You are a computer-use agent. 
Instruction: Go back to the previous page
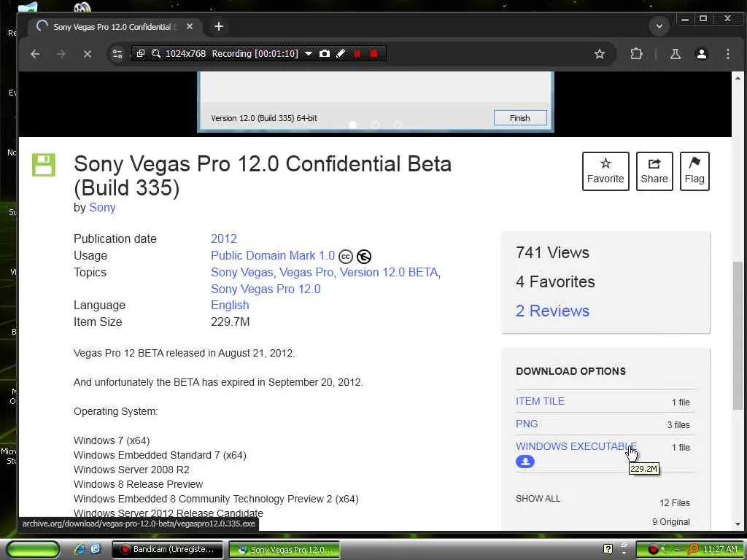(35, 54)
